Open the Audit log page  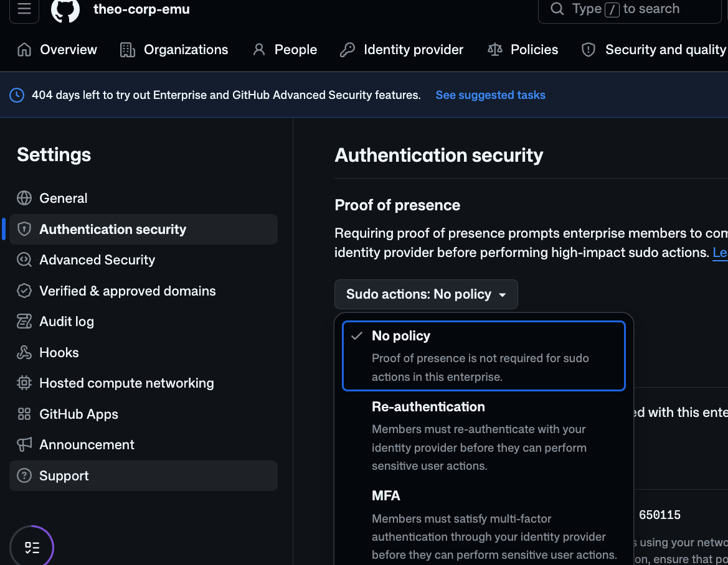coord(143,322)
